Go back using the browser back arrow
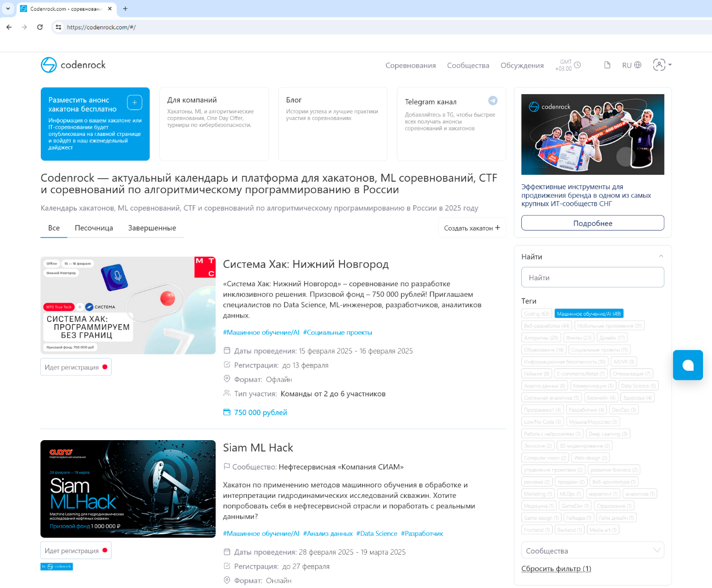The height and width of the screenshot is (588, 712). pos(9,27)
